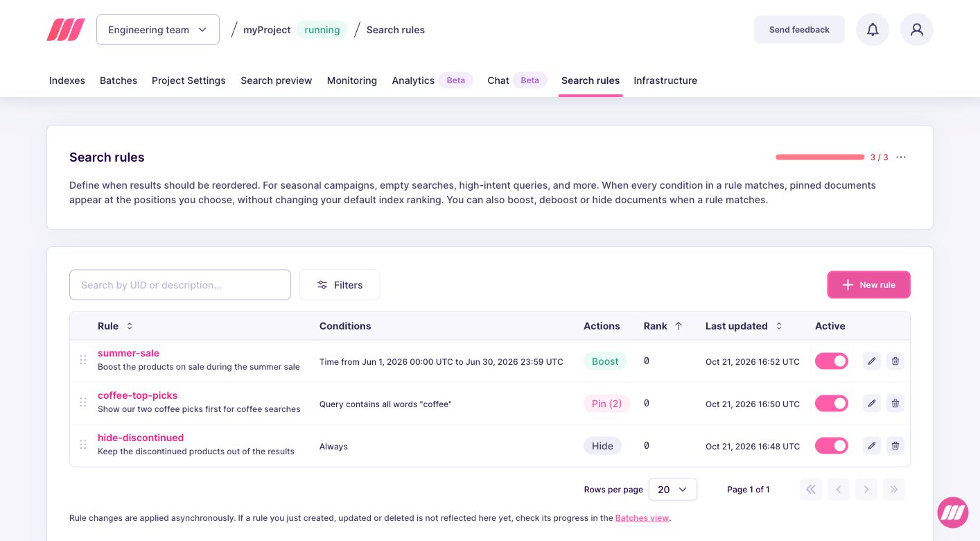Click the myProject breadcrumb

tap(267, 30)
